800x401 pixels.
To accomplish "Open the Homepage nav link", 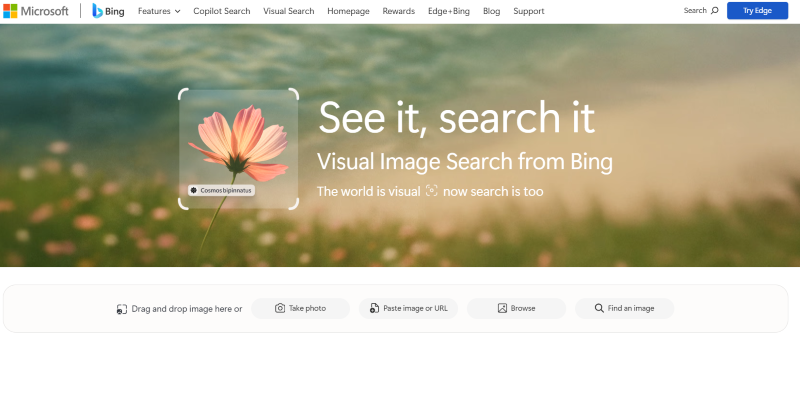I will [x=348, y=11].
